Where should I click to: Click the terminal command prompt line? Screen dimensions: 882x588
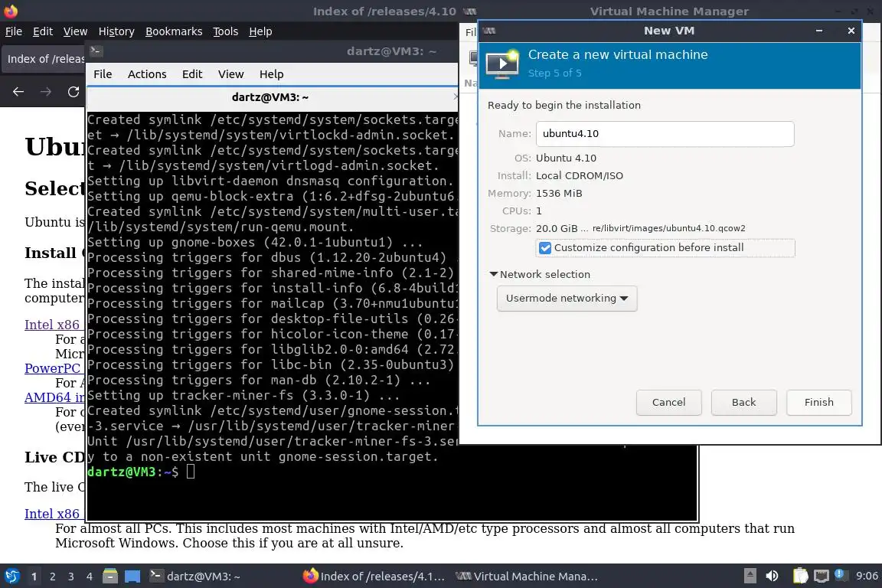(x=141, y=472)
